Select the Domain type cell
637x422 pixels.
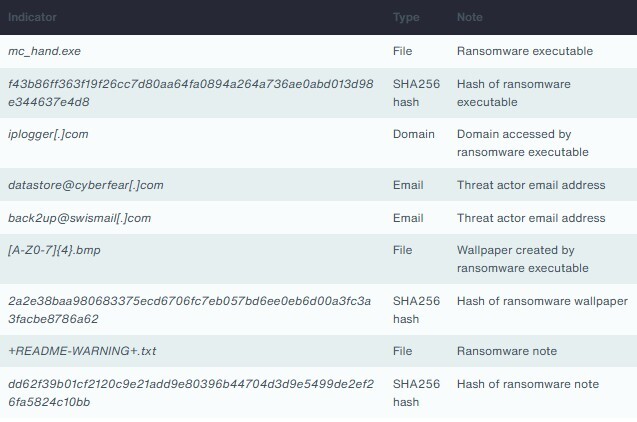pos(414,134)
